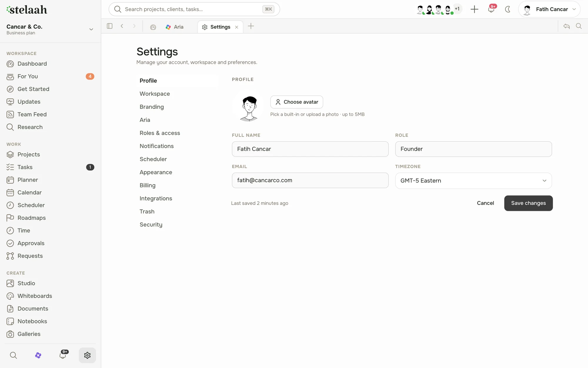The height and width of the screenshot is (368, 588).
Task: Open bottom-bar notifications bell
Action: click(x=63, y=355)
